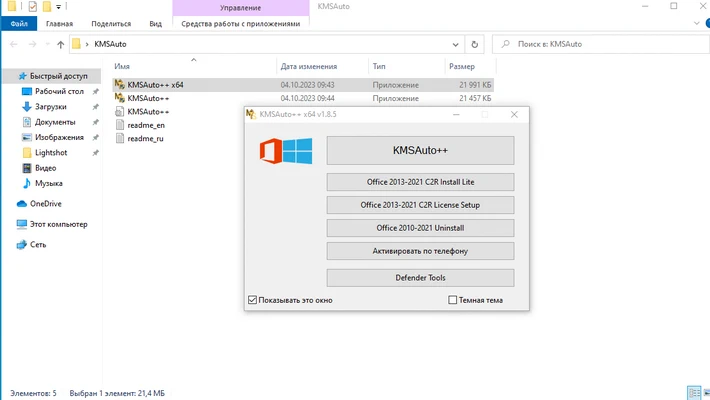Select KMSAuto++ x64 application file
Screen dimensions: 710x400
303,85
